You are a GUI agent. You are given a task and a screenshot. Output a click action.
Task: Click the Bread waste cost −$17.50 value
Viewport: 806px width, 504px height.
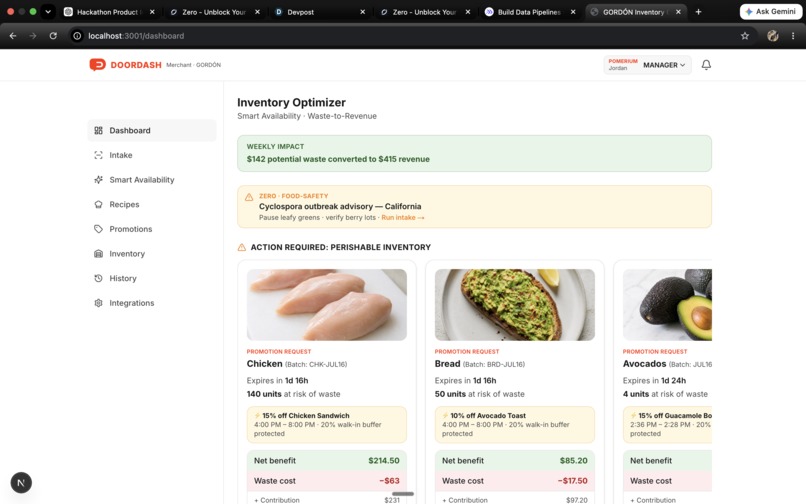point(573,481)
